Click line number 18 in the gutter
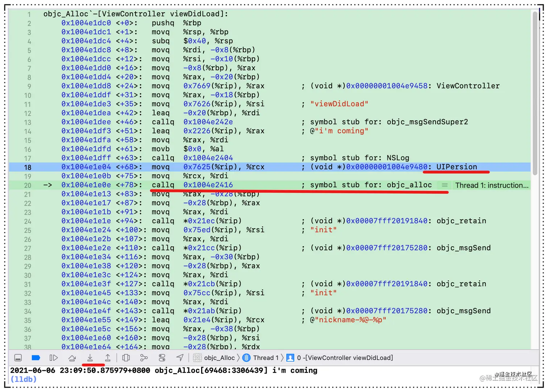This screenshot has height=392, width=548. click(28, 167)
